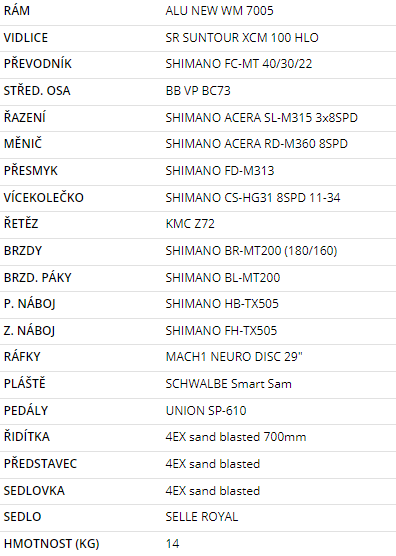Select the HMOTNOST (KG) weight label

coord(51,544)
